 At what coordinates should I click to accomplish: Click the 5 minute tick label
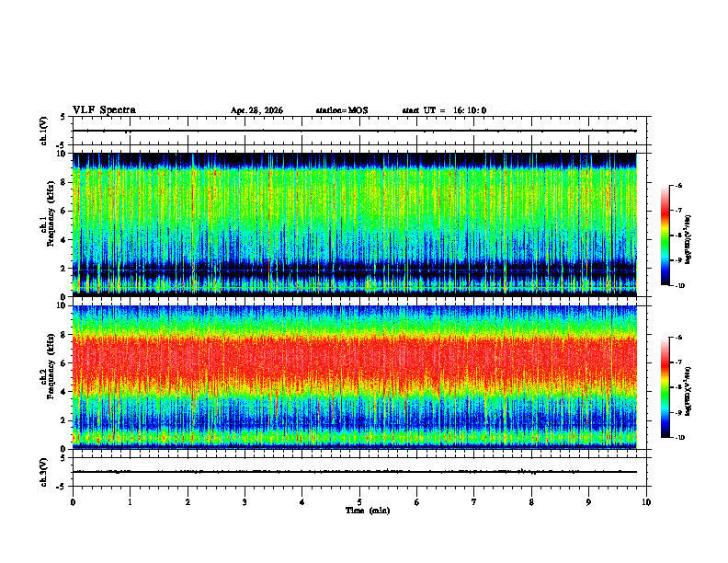pyautogui.click(x=359, y=502)
